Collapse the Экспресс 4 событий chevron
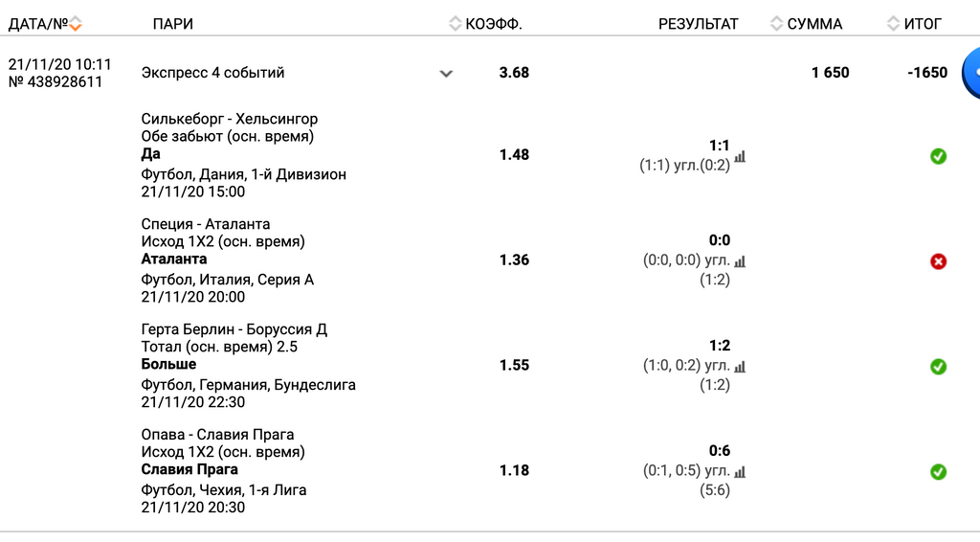The image size is (980, 542). coord(446,74)
